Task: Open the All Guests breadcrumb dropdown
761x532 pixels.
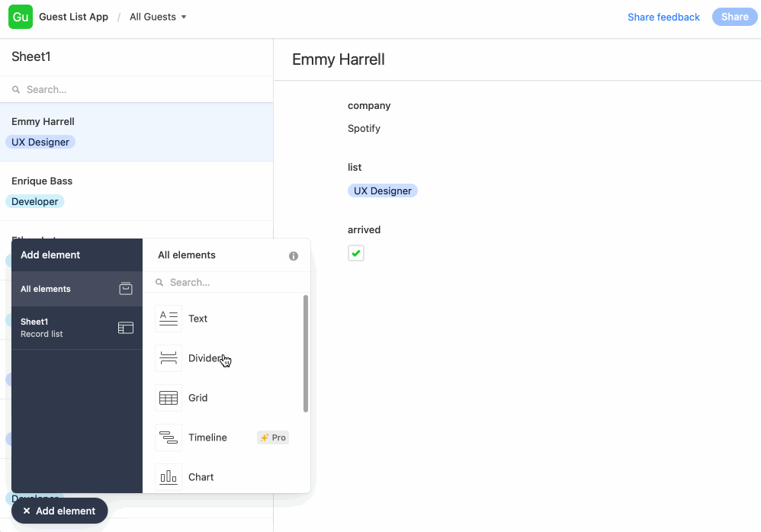Action: (158, 16)
